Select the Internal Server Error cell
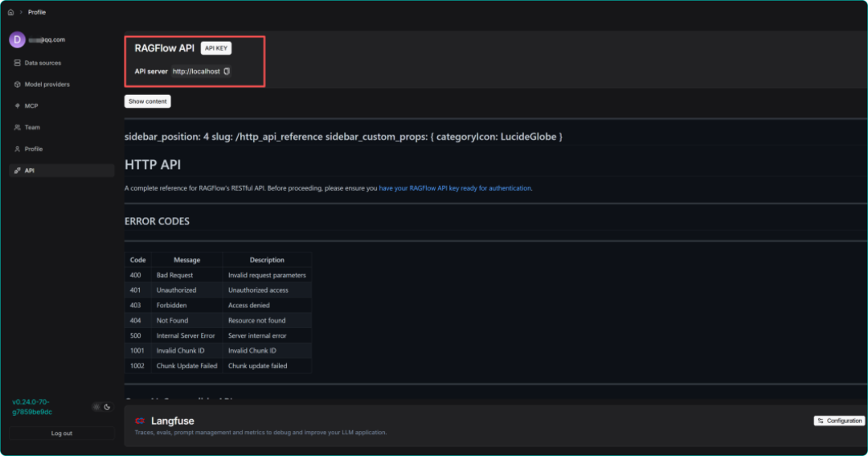Screen dimensions: 868x456 click(187, 335)
